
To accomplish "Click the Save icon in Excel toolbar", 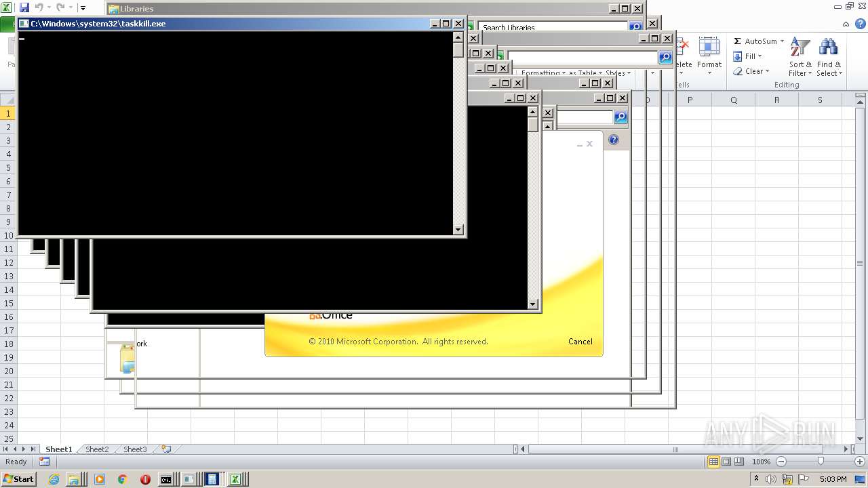I will coord(24,7).
